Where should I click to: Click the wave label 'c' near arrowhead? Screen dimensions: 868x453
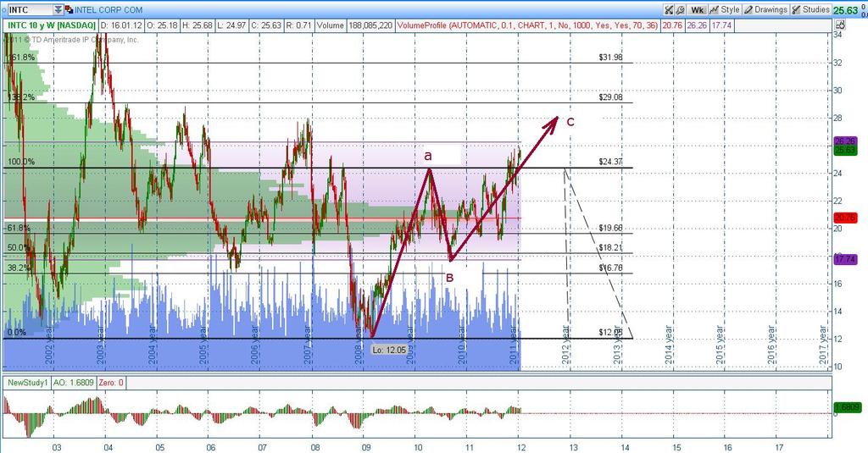click(x=570, y=122)
